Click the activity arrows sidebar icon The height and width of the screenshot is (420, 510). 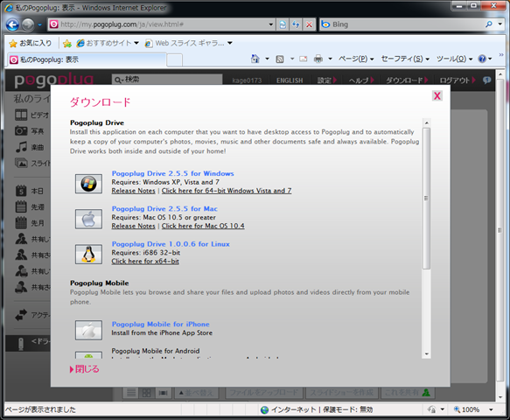click(x=21, y=315)
